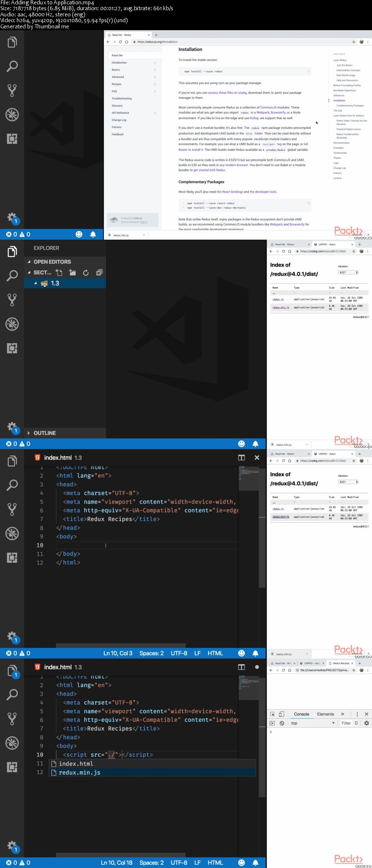The height and width of the screenshot is (868, 372).
Task: Expand the Recipes section in Redux docs sidebar
Action: pyautogui.click(x=155, y=84)
